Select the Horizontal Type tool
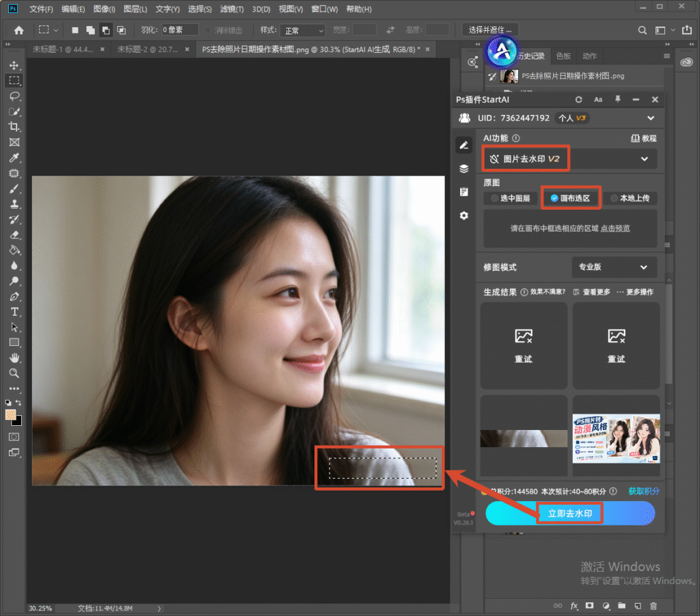This screenshot has width=700, height=616. tap(14, 312)
